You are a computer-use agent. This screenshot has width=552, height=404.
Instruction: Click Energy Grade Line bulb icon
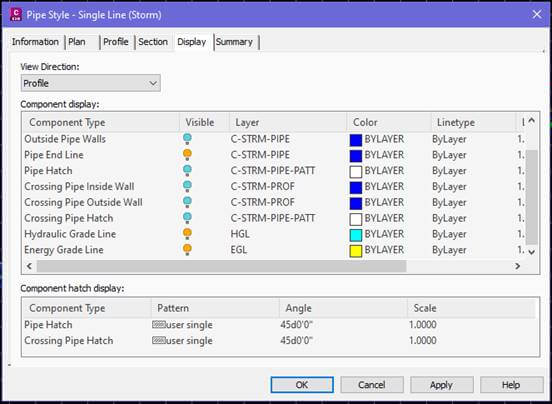tap(187, 250)
